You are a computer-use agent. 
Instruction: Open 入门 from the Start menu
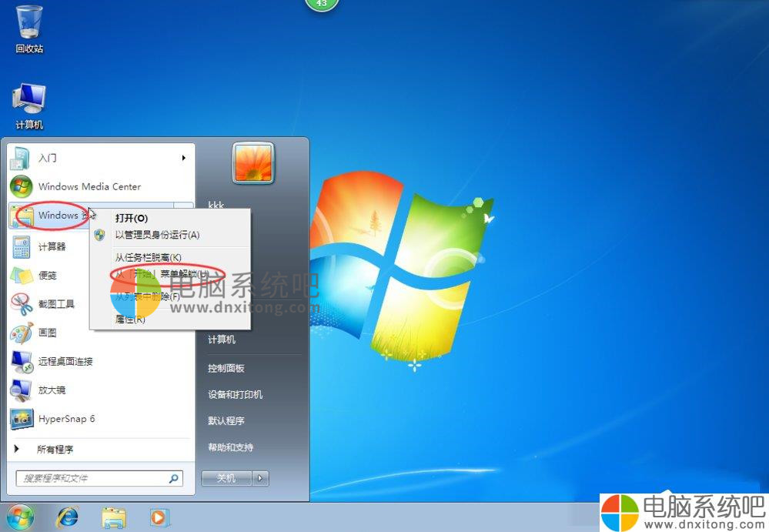pyautogui.click(x=101, y=158)
